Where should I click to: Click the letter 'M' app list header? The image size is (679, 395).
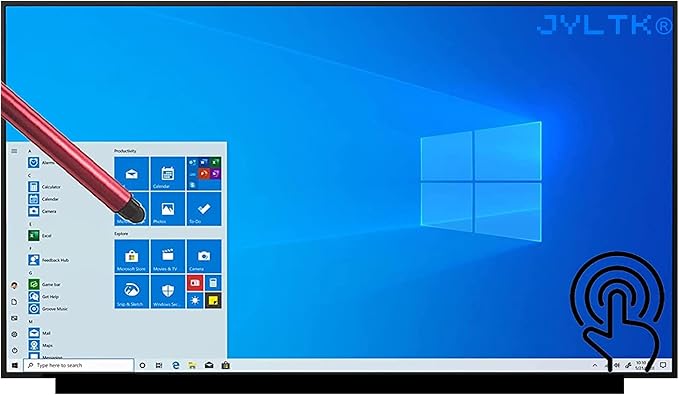(x=30, y=321)
